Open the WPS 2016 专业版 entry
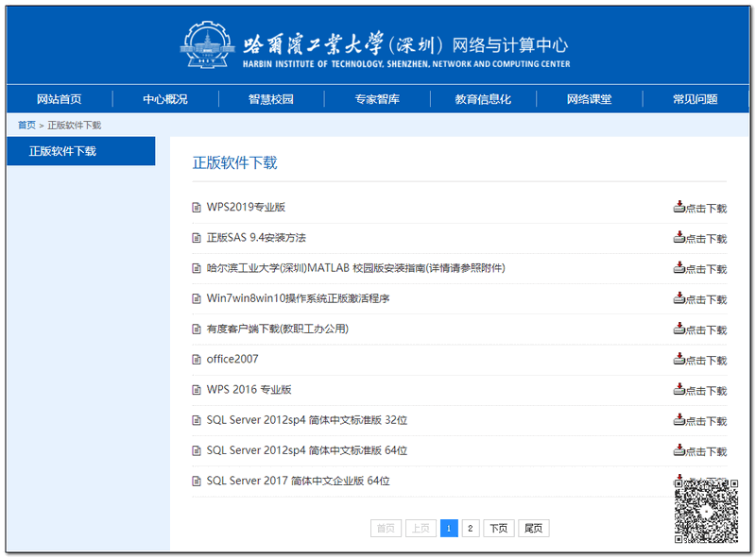 tap(249, 389)
